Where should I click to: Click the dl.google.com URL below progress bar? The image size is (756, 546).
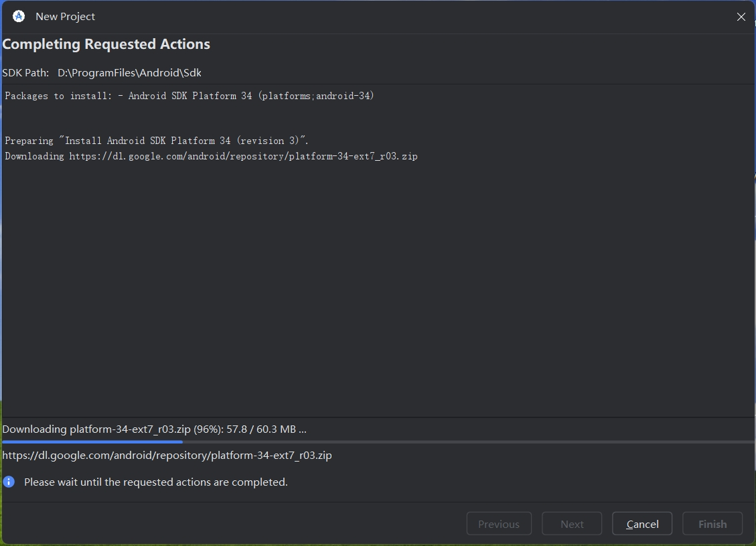click(x=167, y=456)
